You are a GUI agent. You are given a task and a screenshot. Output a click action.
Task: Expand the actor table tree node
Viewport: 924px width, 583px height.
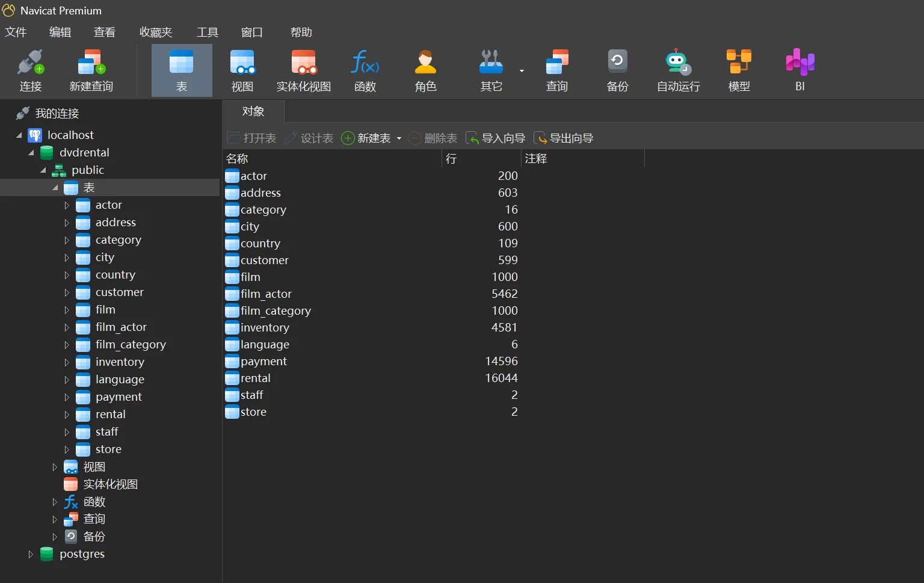tap(67, 206)
